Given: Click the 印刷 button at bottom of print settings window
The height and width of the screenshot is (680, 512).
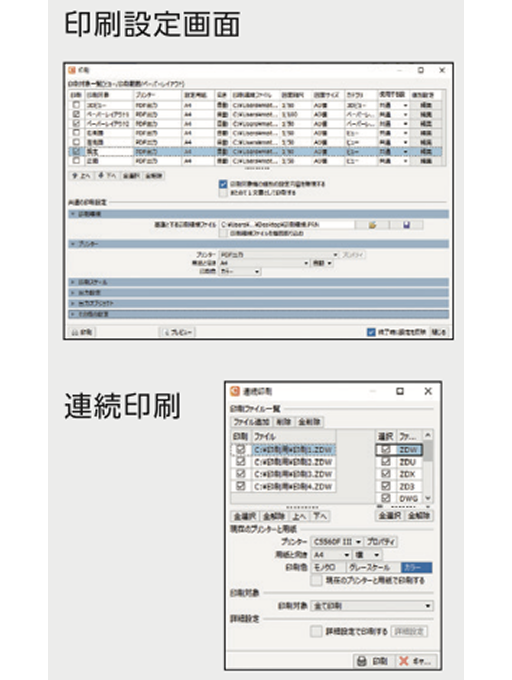Looking at the screenshot, I should [82, 332].
